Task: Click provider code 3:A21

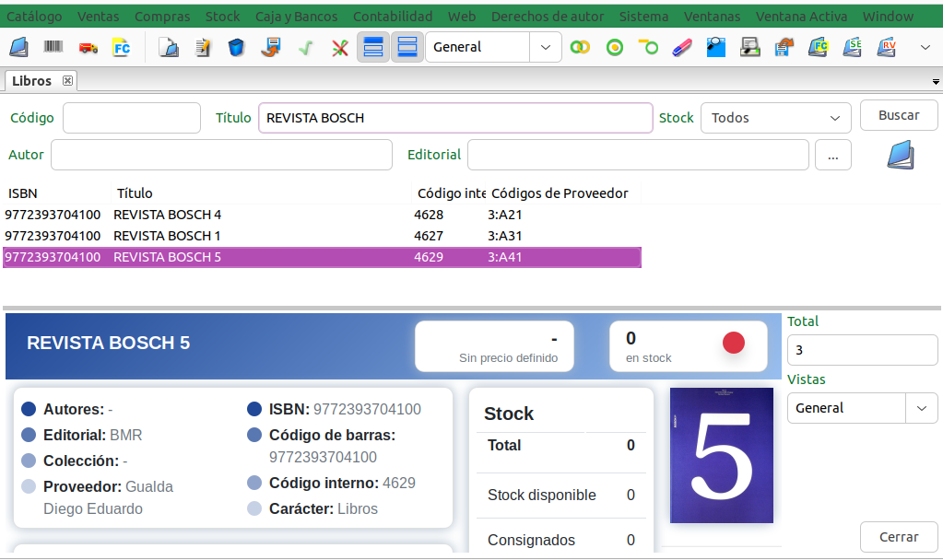Action: click(x=504, y=215)
